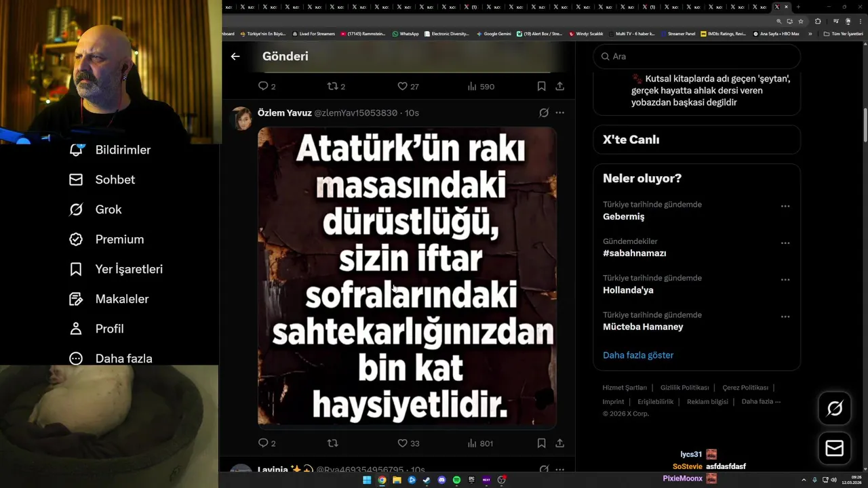Open Tüm Yer İşaretleri bookmarks folder
868x488 pixels.
coord(843,34)
